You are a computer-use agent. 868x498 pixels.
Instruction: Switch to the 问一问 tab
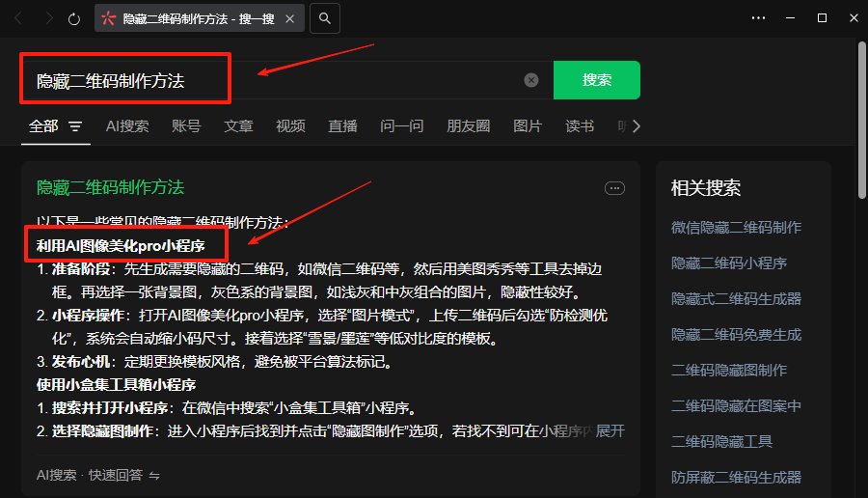click(x=402, y=126)
